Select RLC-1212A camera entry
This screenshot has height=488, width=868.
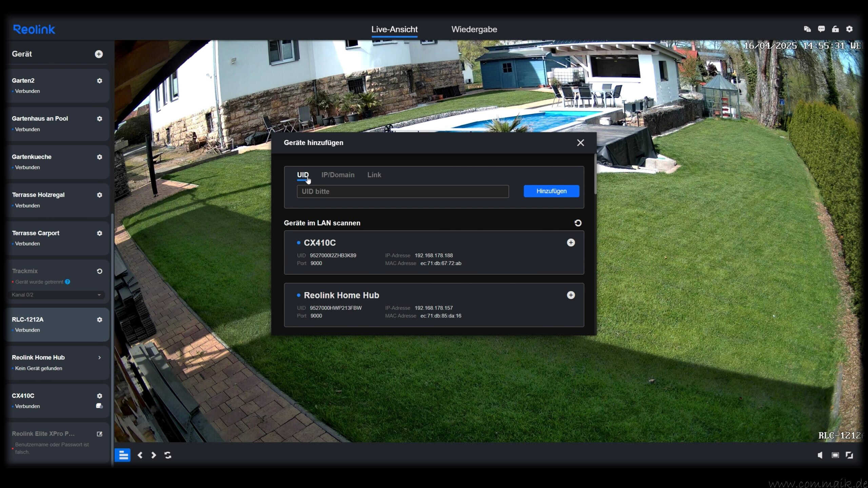[x=57, y=325]
